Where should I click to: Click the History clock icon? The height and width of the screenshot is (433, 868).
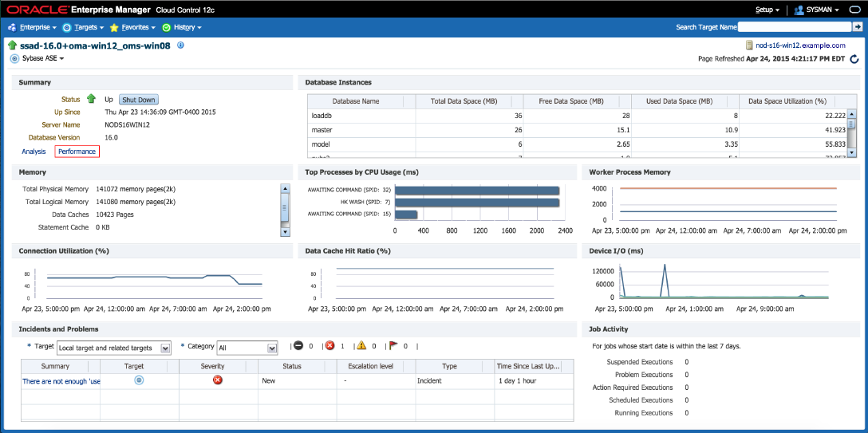(x=166, y=27)
